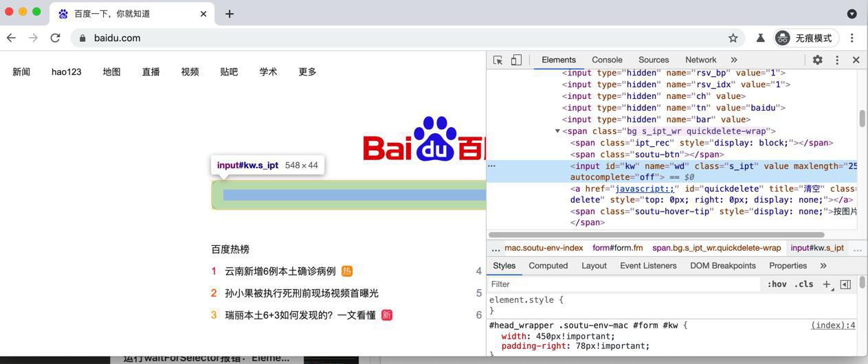Image resolution: width=868 pixels, height=364 pixels.
Task: Select breadcrumb input#kw.s_ipt
Action: click(x=817, y=248)
